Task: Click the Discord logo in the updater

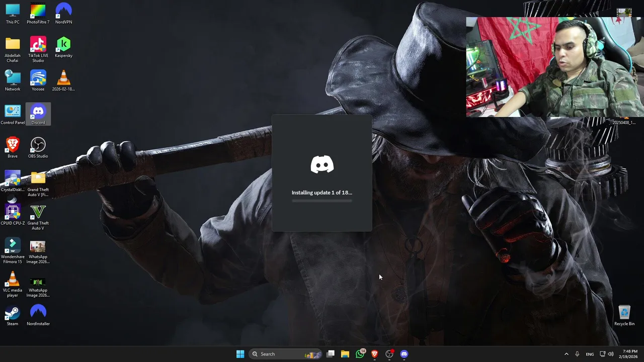Action: [x=322, y=164]
